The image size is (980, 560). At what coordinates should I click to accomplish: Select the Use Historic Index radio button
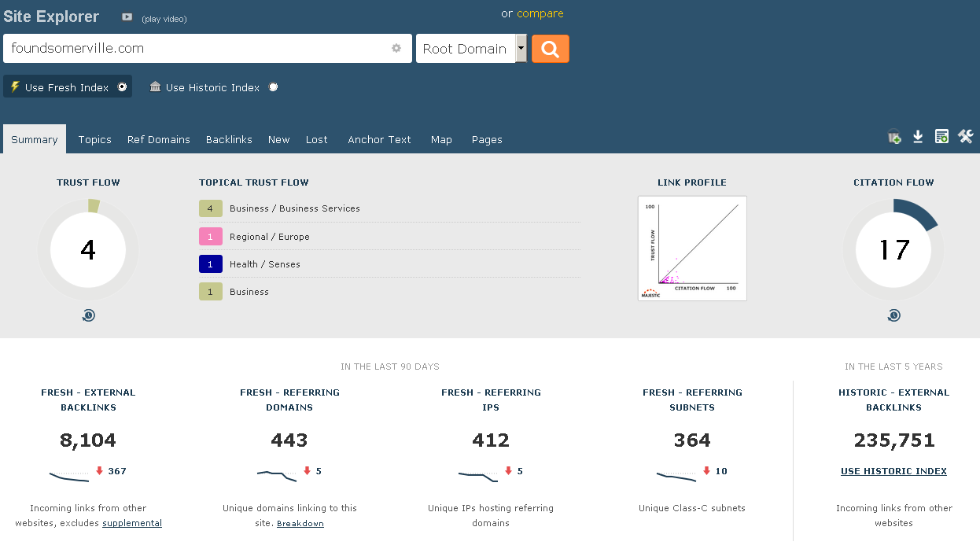(x=273, y=87)
